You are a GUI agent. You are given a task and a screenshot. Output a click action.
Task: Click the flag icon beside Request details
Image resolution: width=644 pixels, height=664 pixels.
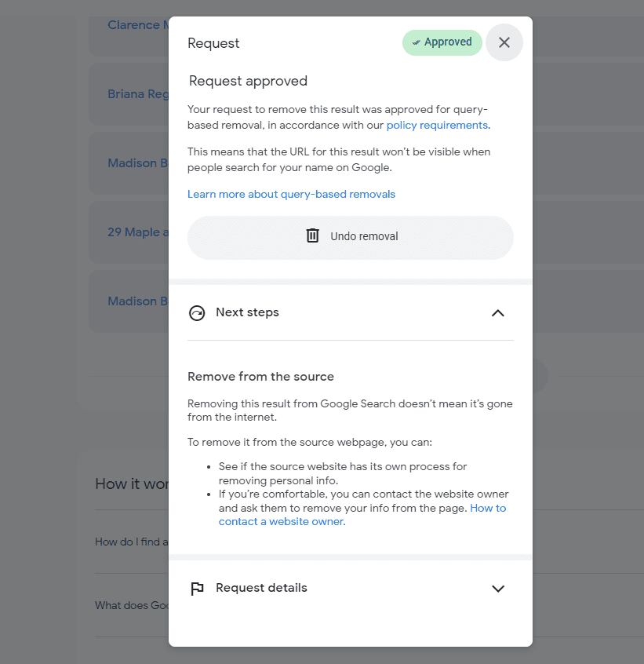pos(197,589)
